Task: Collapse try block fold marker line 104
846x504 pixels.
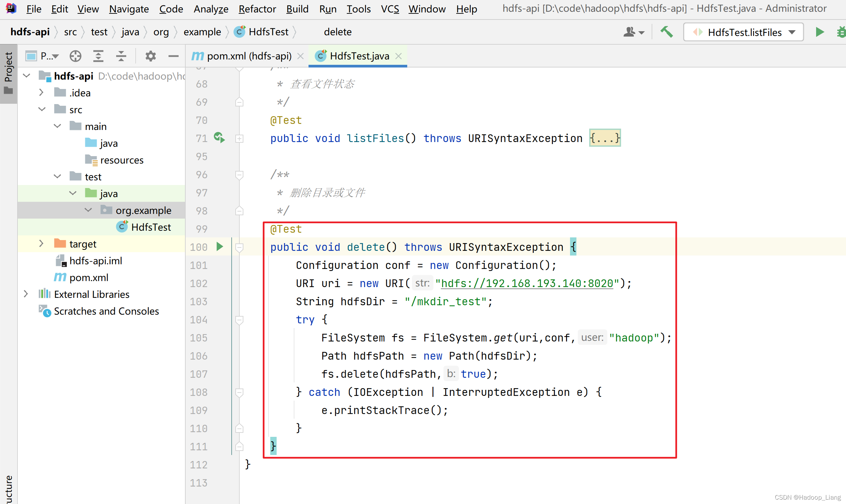Action: click(239, 320)
